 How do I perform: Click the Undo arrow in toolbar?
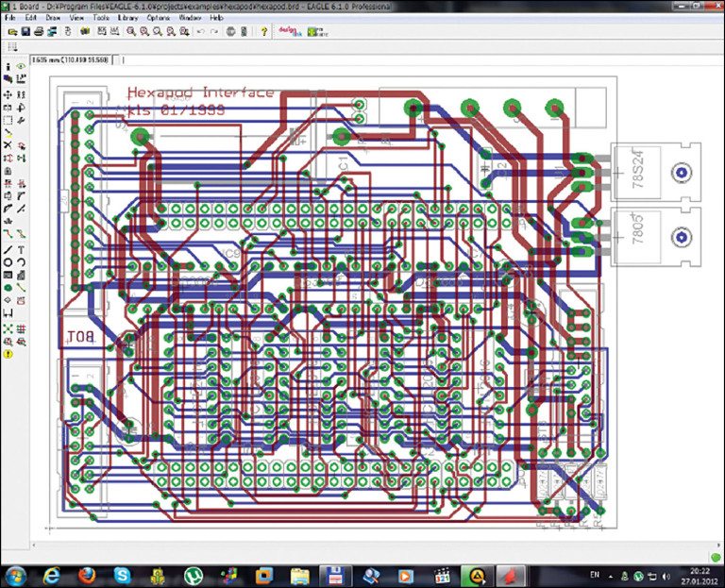pyautogui.click(x=200, y=31)
